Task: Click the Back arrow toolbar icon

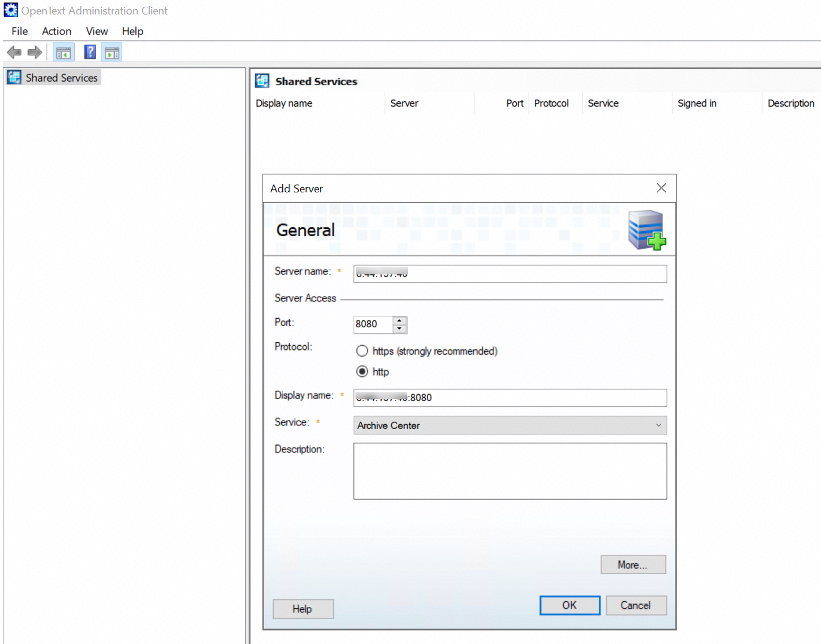Action: tap(14, 52)
